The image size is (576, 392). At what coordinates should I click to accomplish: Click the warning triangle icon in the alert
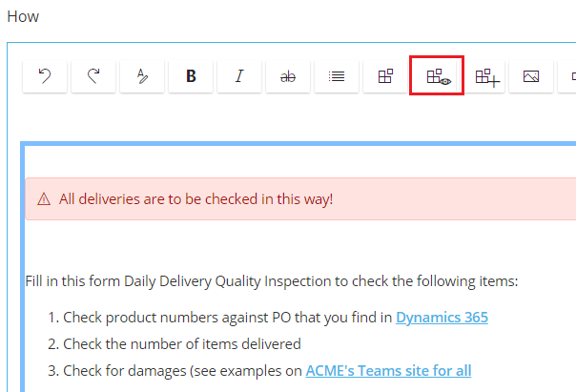click(x=44, y=199)
